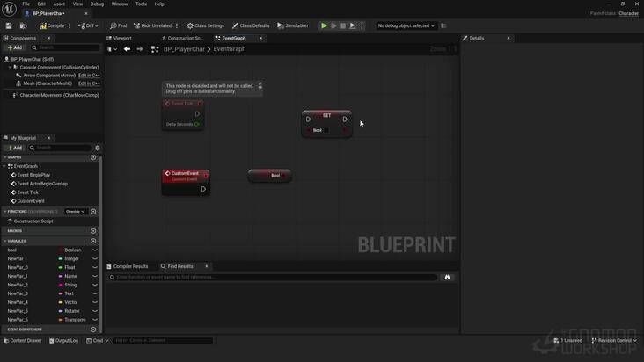Open the debug object selector dropdown

(x=406, y=25)
